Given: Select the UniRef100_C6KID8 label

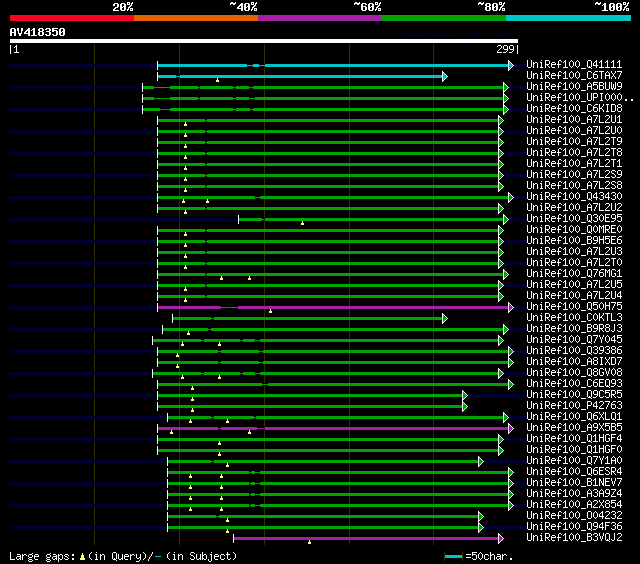Looking at the screenshot, I should (x=574, y=109).
